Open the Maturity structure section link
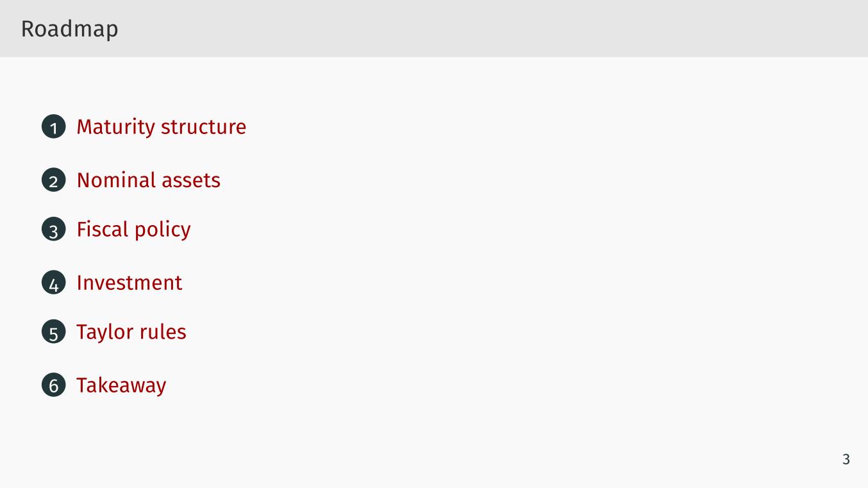The height and width of the screenshot is (488, 868). pos(161,127)
